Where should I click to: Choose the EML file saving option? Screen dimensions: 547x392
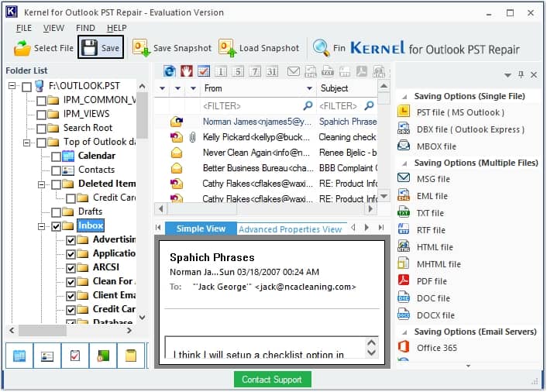(x=432, y=196)
